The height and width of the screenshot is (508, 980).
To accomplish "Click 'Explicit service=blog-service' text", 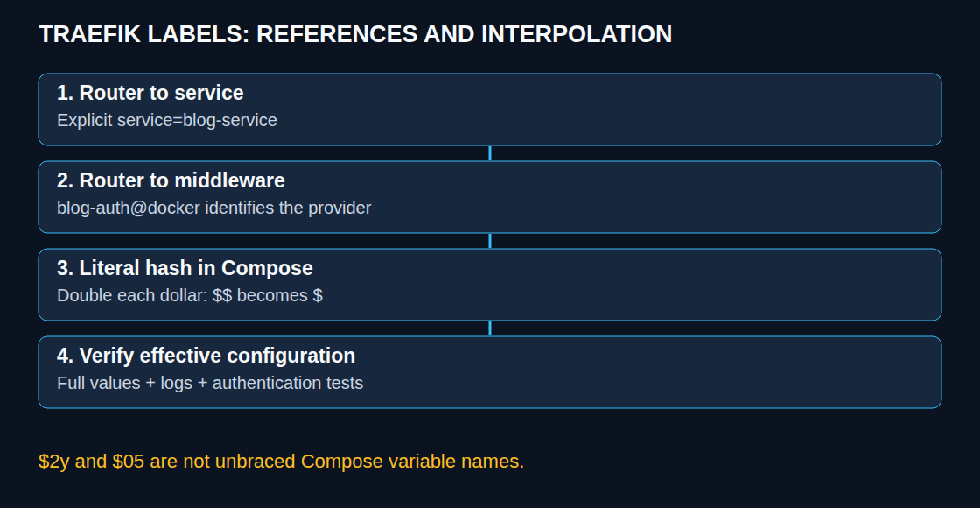I will 167,120.
